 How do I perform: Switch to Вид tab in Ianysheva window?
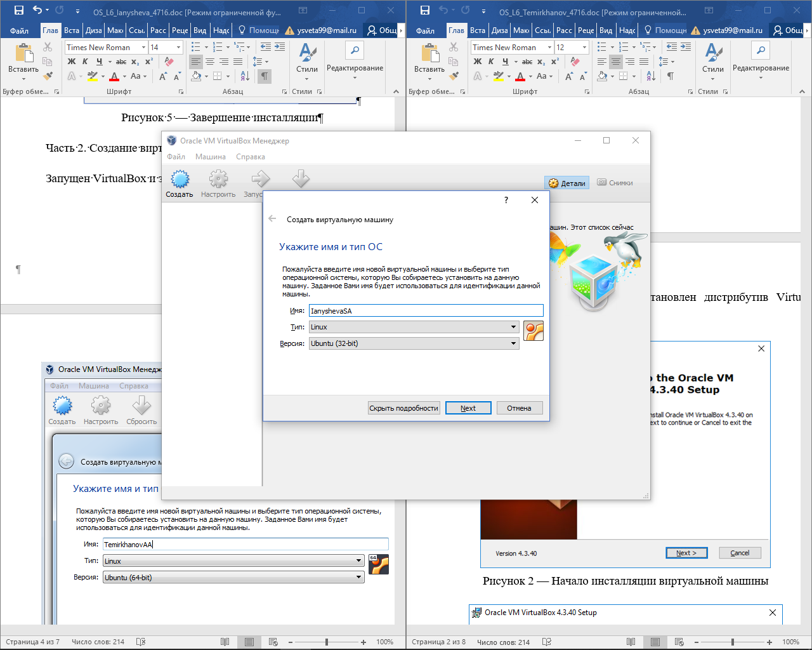click(200, 30)
